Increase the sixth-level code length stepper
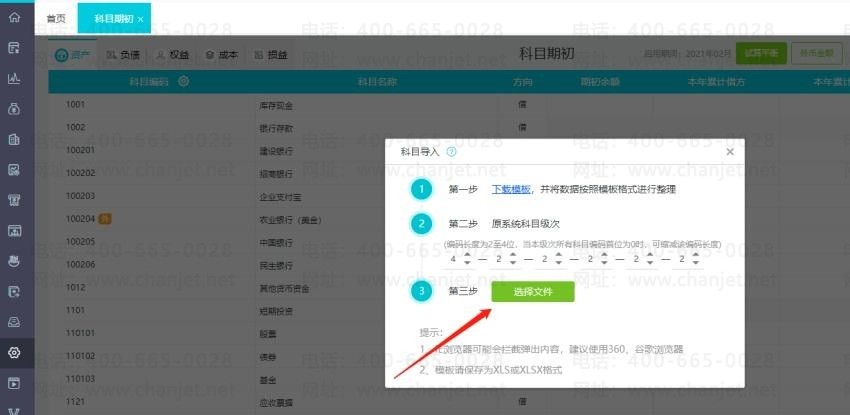The image size is (850, 415). pos(696,255)
